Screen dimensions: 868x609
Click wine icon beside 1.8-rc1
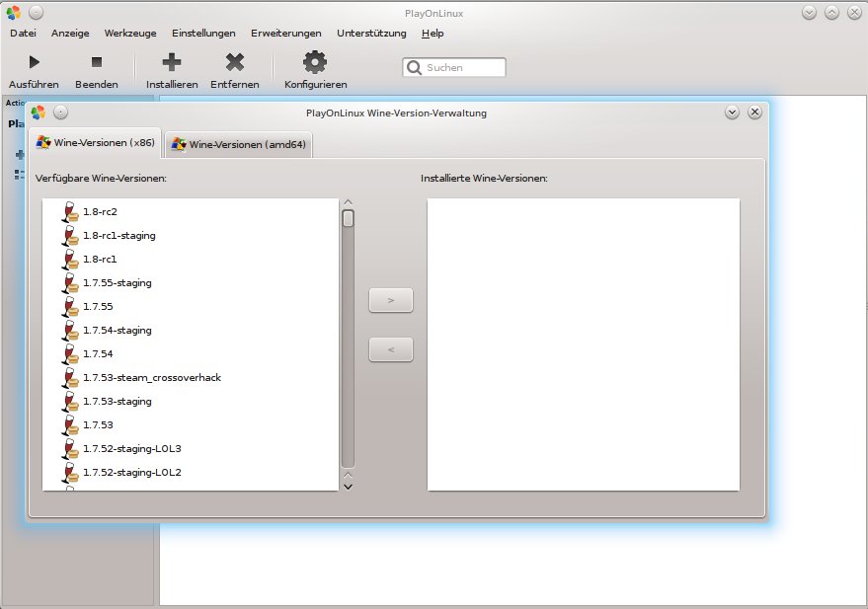70,260
